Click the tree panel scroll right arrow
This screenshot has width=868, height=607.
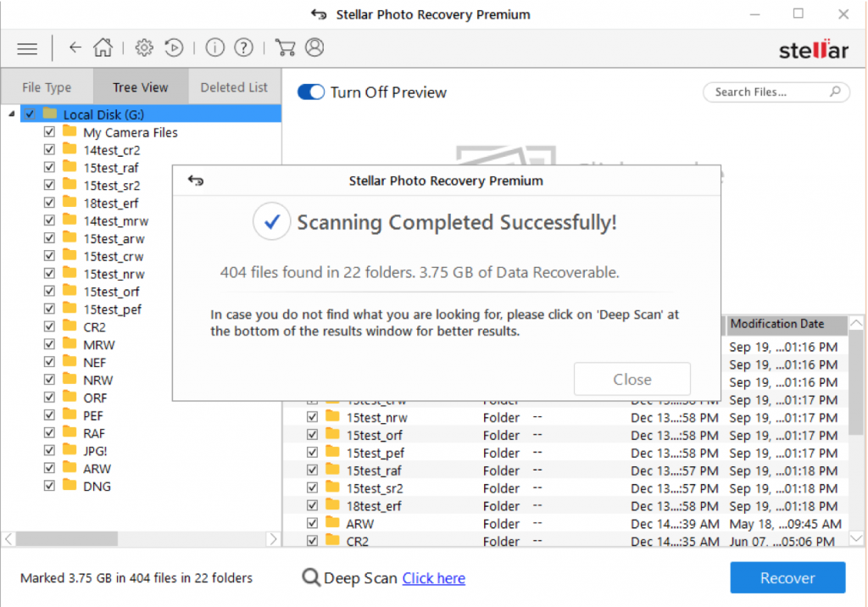(x=273, y=539)
